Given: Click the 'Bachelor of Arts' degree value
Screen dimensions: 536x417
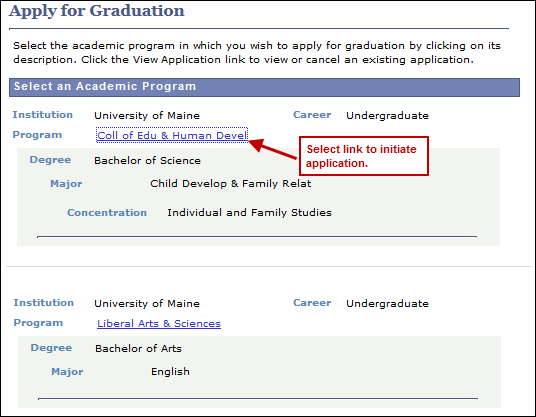Looking at the screenshot, I should tap(138, 348).
